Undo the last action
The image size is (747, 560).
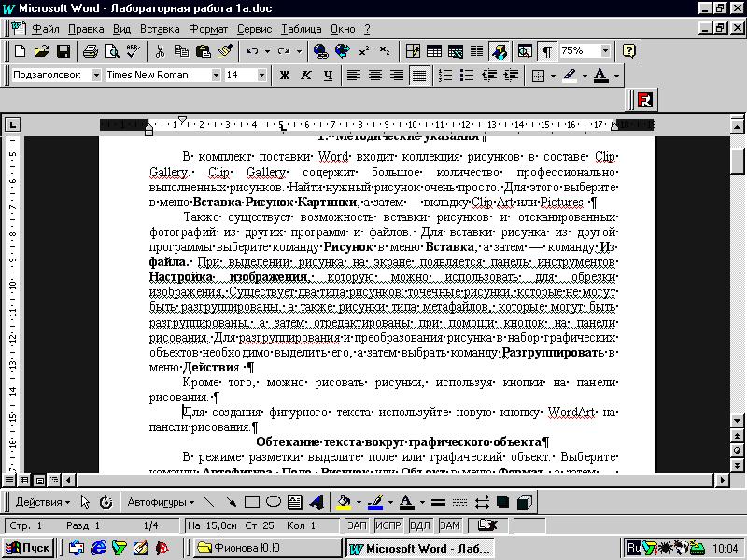click(252, 51)
